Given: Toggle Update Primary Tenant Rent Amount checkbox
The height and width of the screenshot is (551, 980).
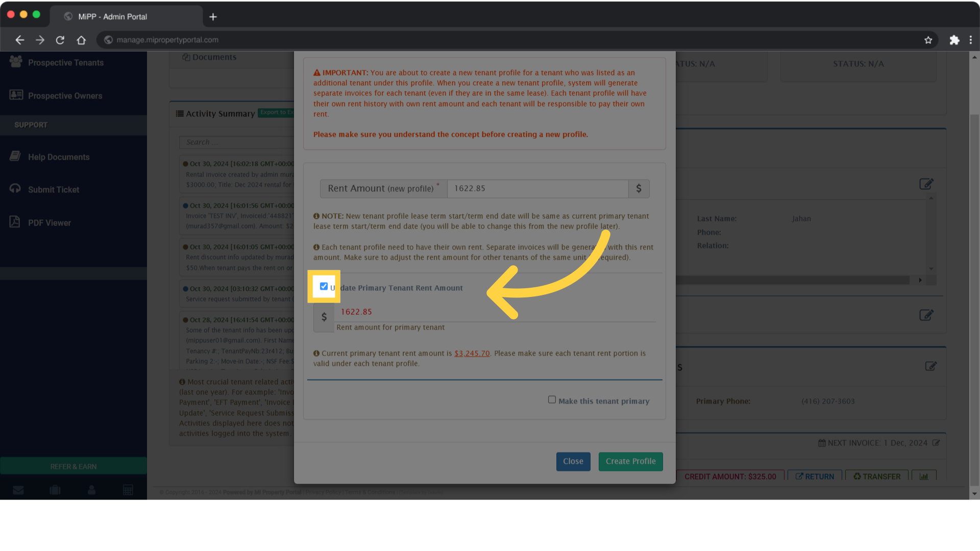Looking at the screenshot, I should tap(324, 286).
